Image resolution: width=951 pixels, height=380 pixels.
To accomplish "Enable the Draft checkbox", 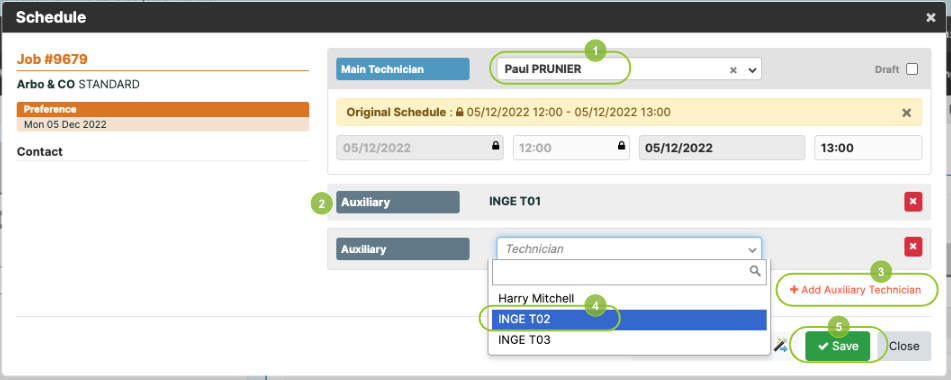I will (x=912, y=69).
